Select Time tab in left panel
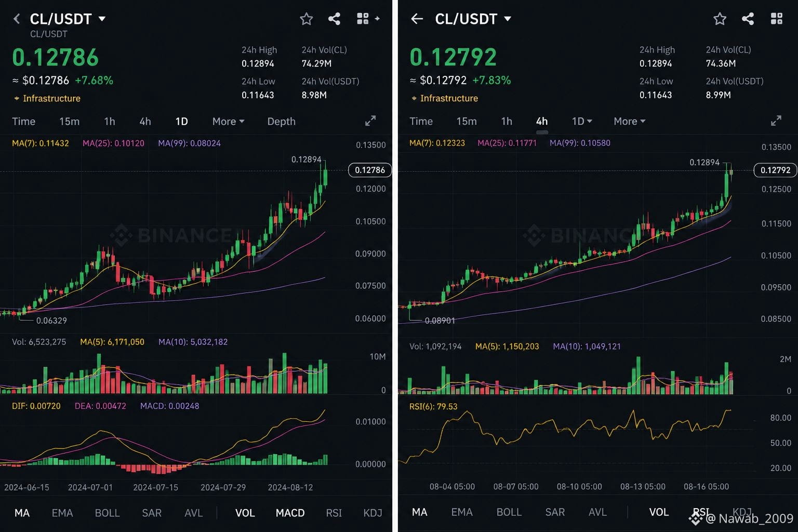Screen dimensions: 798x532 coord(24,121)
